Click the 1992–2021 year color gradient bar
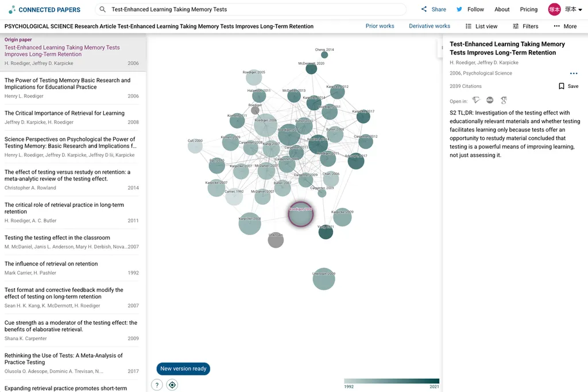This screenshot has width=588, height=392. [391, 381]
